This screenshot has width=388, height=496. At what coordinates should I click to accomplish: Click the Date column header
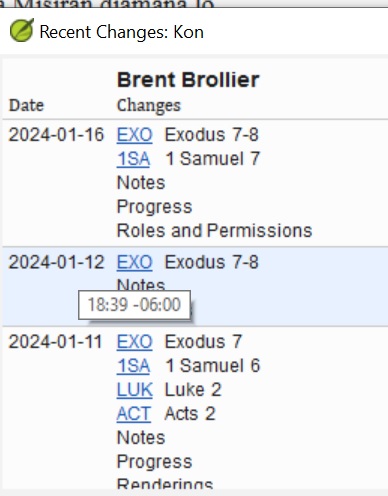pyautogui.click(x=26, y=105)
